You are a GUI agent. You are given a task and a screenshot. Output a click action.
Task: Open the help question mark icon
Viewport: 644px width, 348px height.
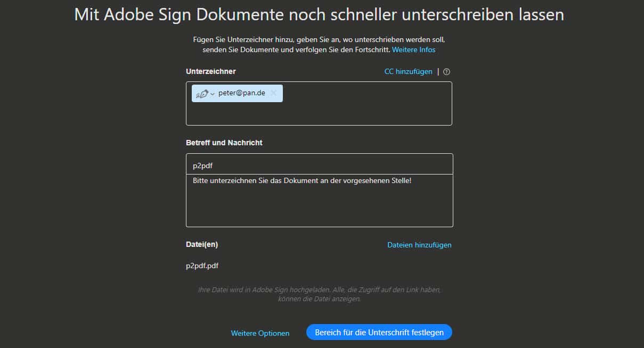click(446, 72)
